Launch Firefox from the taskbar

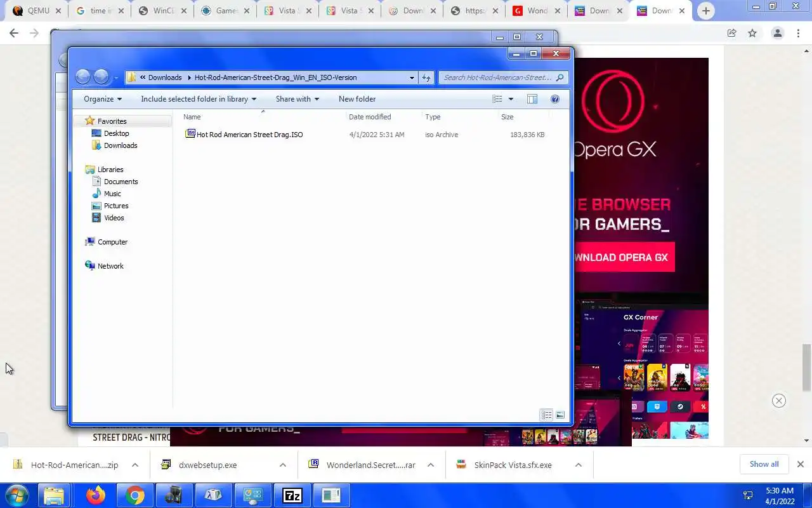pos(96,495)
